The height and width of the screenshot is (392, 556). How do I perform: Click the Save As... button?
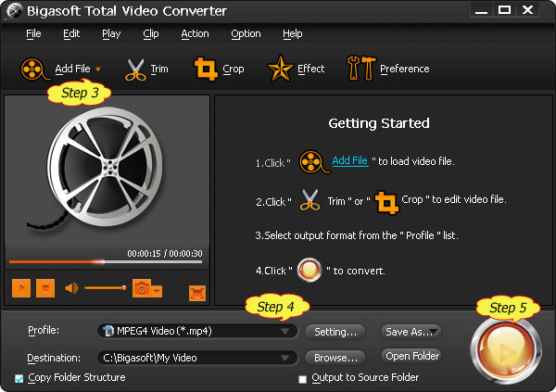(411, 332)
